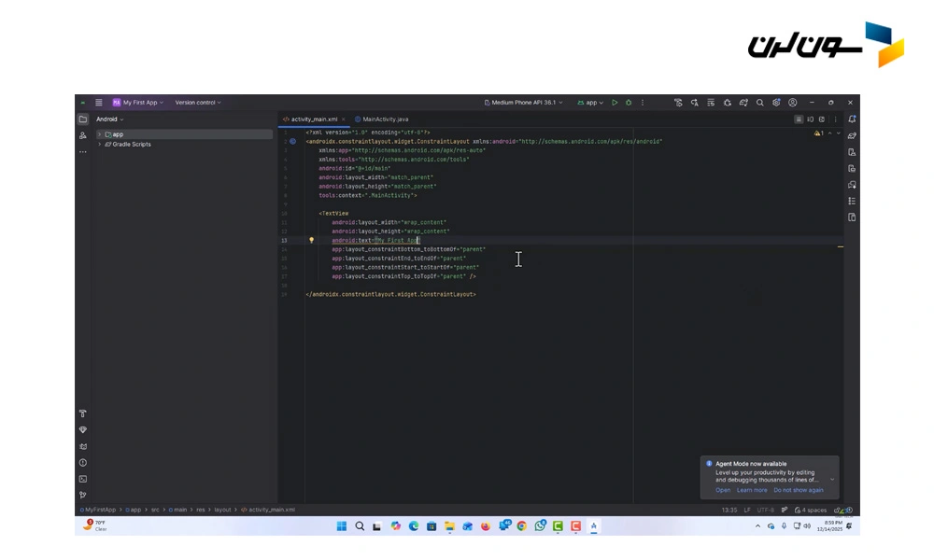Click "Do not show again" link
This screenshot has height=560, width=934.
tap(799, 490)
